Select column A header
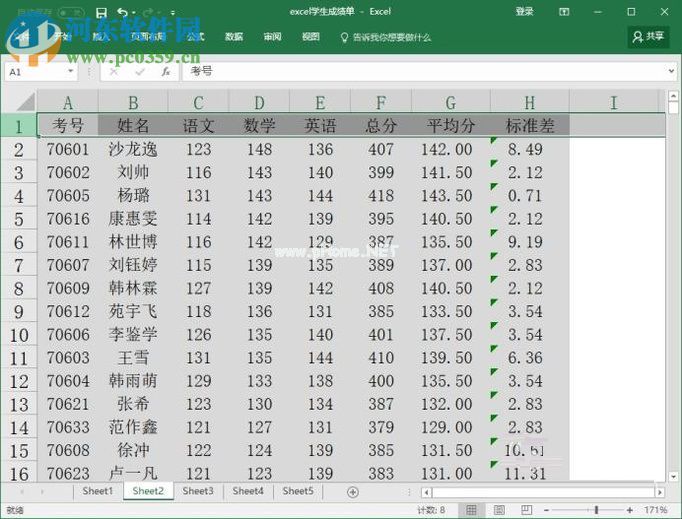The height and width of the screenshot is (519, 682). pos(68,103)
